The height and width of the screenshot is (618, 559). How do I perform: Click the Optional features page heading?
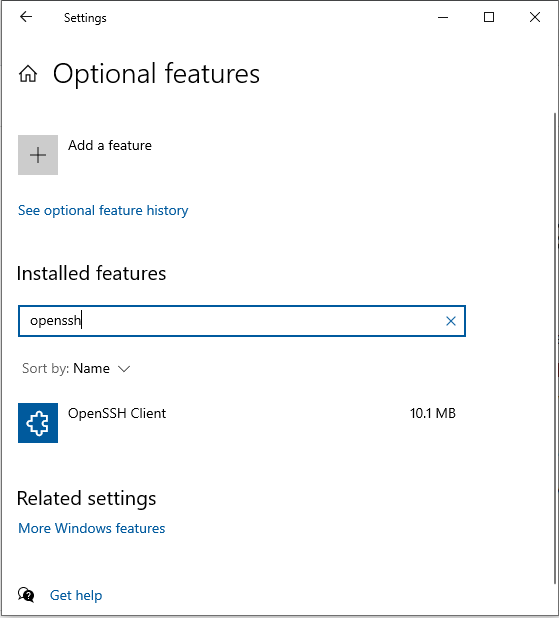pyautogui.click(x=156, y=74)
